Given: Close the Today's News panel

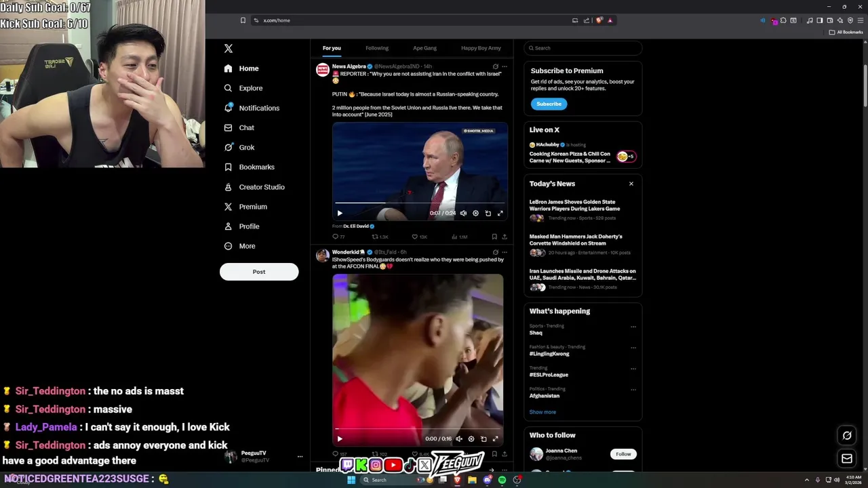Looking at the screenshot, I should click(631, 184).
